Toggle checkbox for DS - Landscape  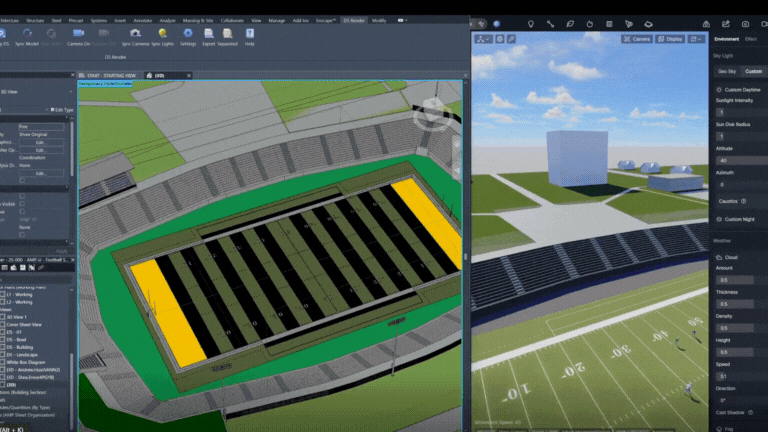pos(3,355)
